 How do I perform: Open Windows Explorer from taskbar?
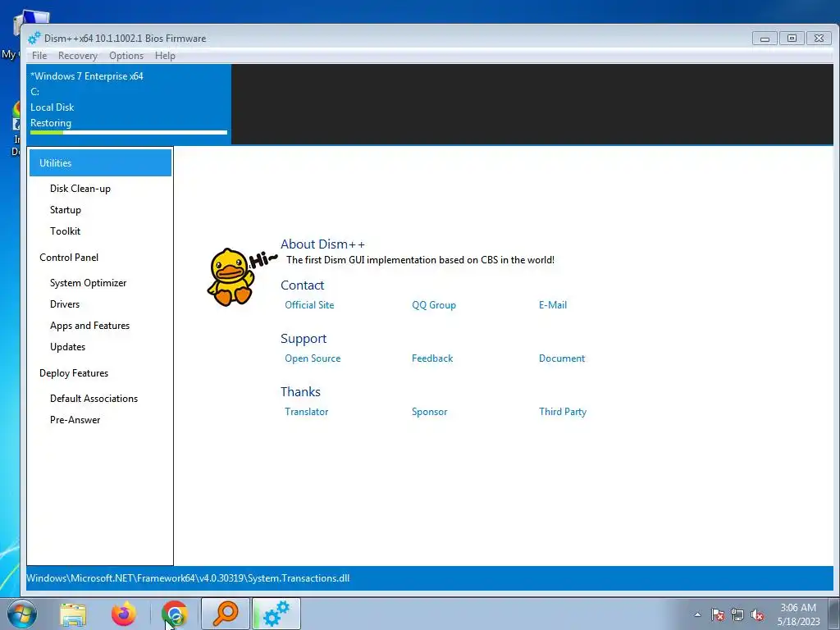coord(73,614)
